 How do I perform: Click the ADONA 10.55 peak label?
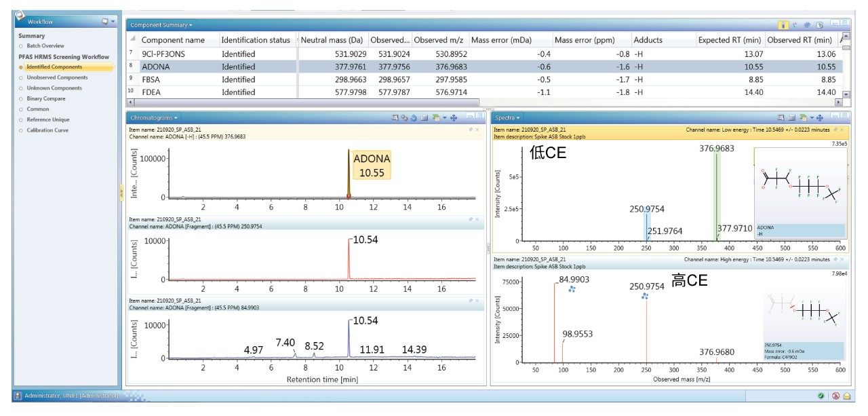pos(371,166)
